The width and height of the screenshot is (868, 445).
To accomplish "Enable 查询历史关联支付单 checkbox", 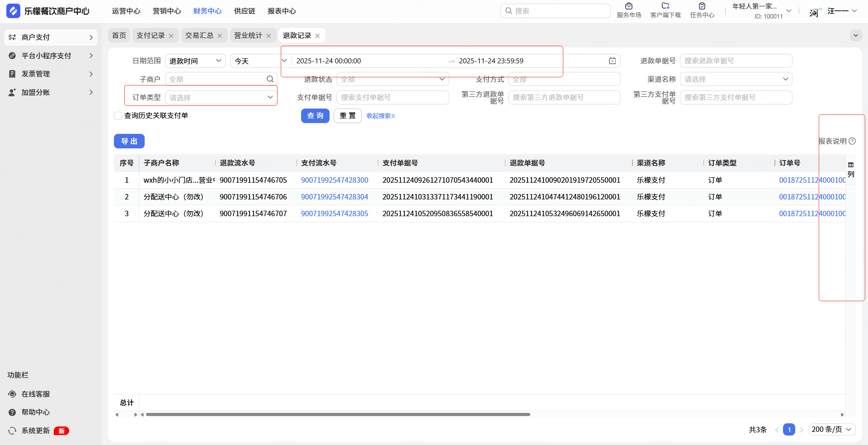I will coord(118,116).
